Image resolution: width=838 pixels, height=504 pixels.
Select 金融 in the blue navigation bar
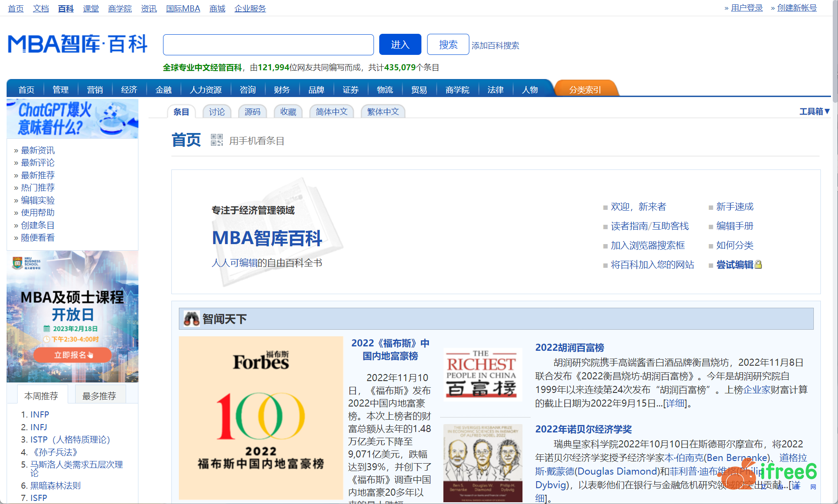pos(163,90)
